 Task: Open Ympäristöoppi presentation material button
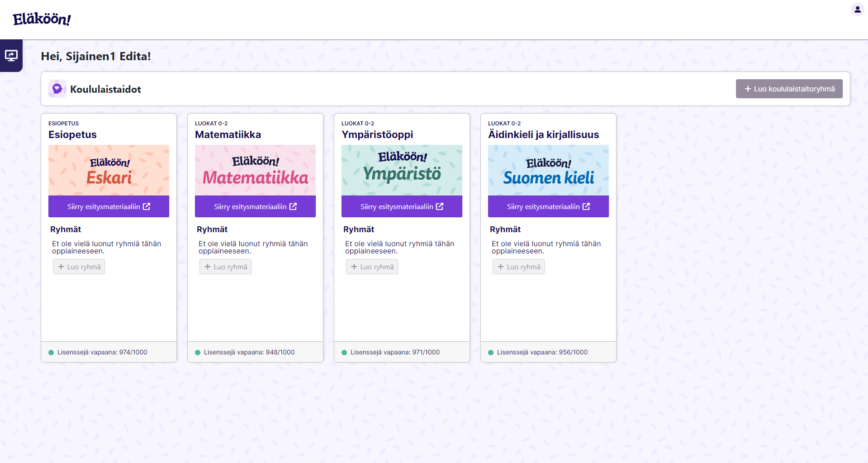click(x=402, y=206)
